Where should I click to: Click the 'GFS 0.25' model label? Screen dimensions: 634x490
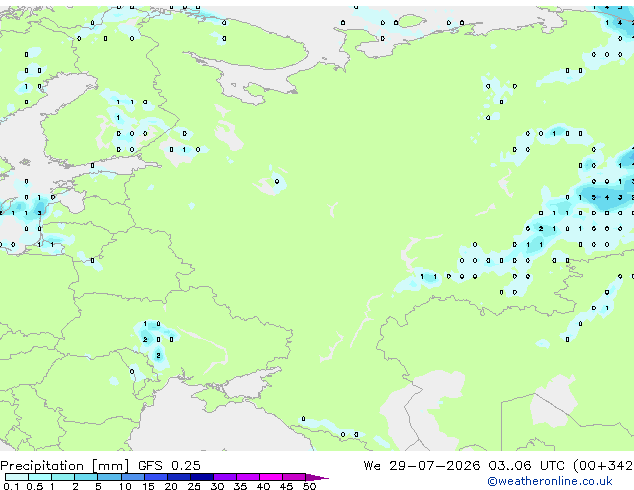point(169,466)
